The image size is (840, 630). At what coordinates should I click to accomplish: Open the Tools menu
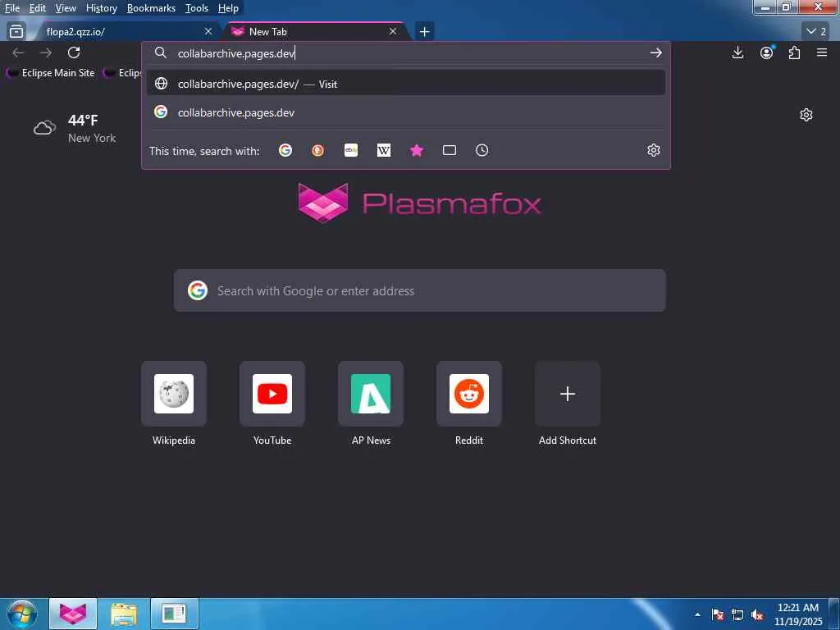tap(197, 8)
